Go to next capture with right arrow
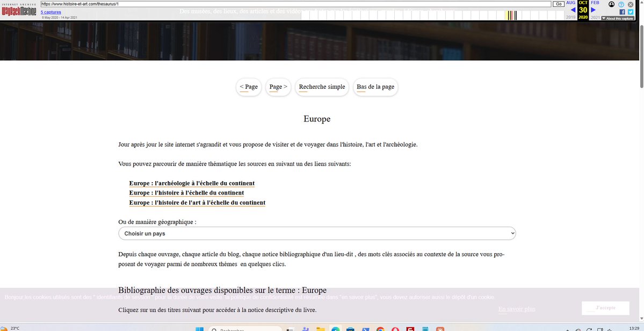This screenshot has height=331, width=644. 593,10
